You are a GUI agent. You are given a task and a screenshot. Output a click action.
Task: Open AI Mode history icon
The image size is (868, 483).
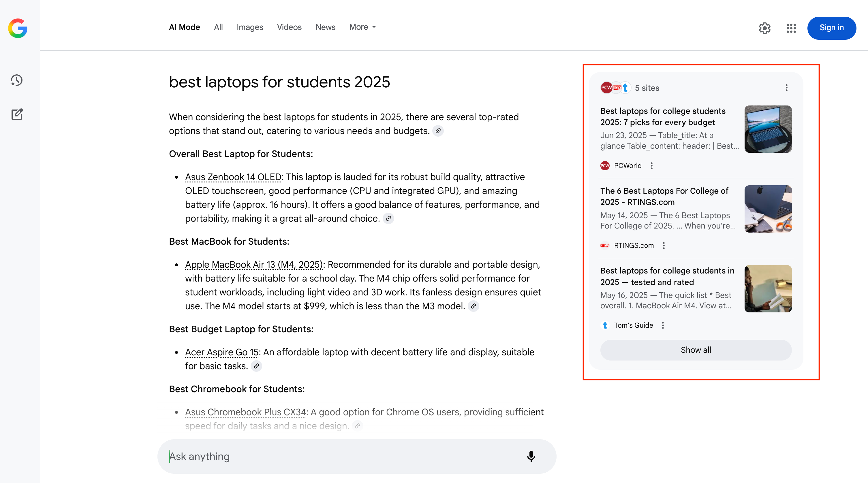point(16,80)
